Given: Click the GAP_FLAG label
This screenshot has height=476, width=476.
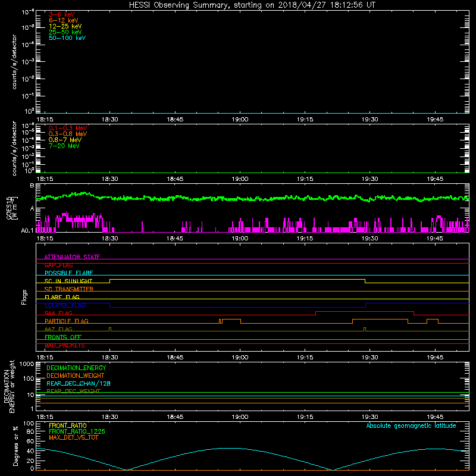Looking at the screenshot, I should (x=58, y=265).
